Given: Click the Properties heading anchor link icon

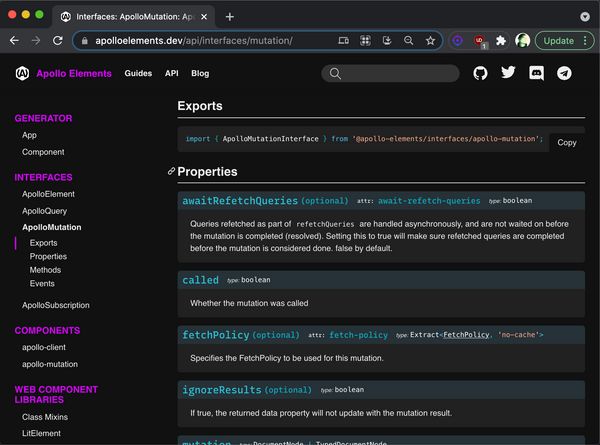Looking at the screenshot, I should click(171, 172).
